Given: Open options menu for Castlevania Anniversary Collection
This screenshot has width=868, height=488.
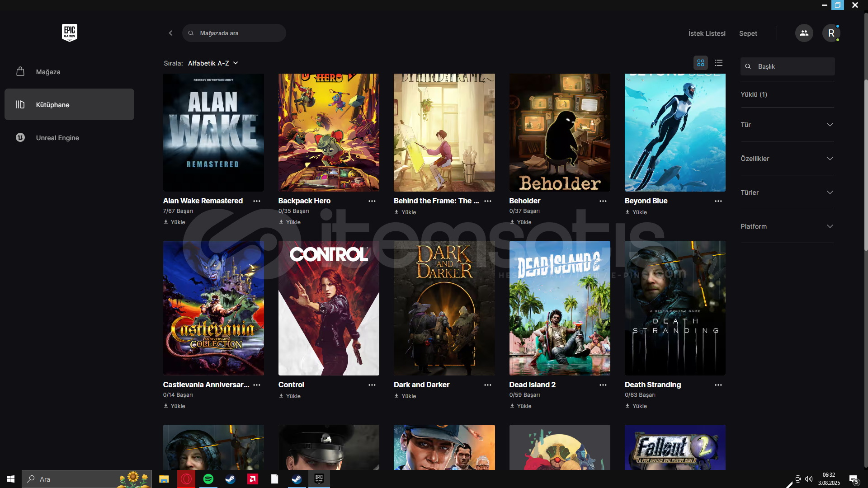Looking at the screenshot, I should [x=257, y=385].
